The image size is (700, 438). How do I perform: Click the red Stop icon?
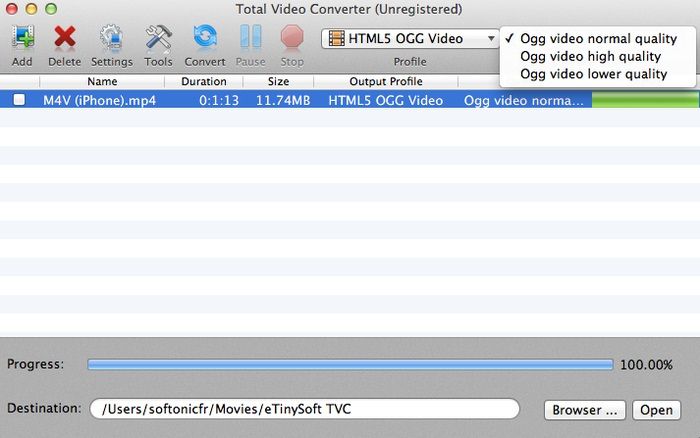pos(292,37)
